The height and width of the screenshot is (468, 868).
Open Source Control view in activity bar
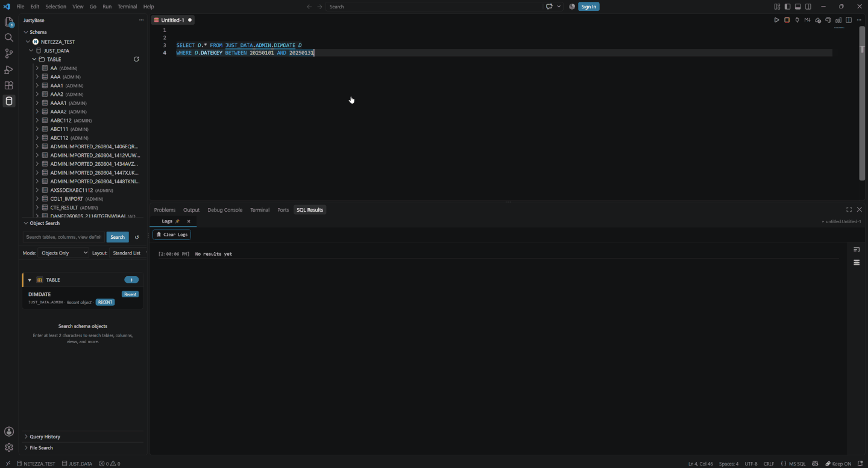[9, 54]
